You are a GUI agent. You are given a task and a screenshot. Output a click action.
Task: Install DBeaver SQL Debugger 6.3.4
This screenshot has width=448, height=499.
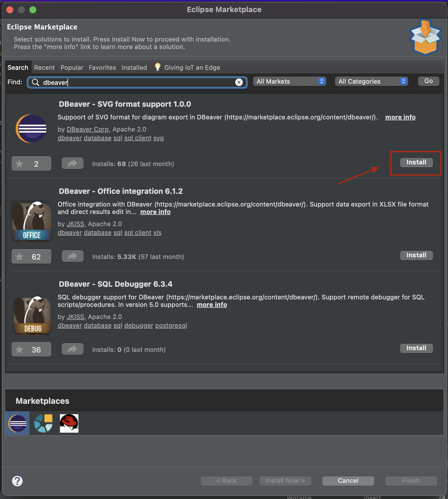coord(416,348)
